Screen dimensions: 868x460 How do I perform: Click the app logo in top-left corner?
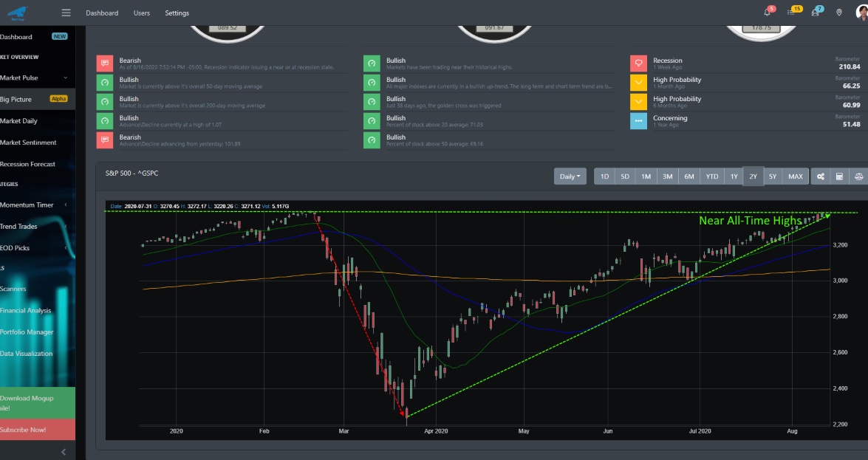17,12
